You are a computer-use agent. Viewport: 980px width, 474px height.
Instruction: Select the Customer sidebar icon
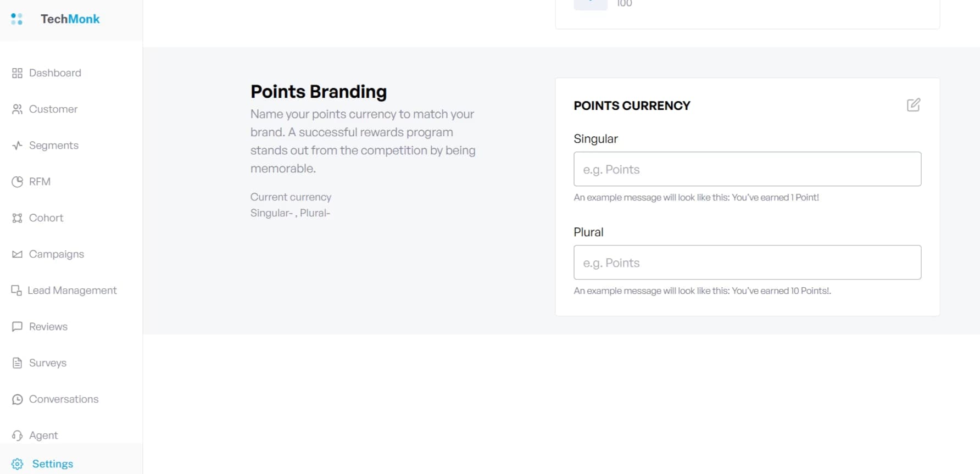17,109
